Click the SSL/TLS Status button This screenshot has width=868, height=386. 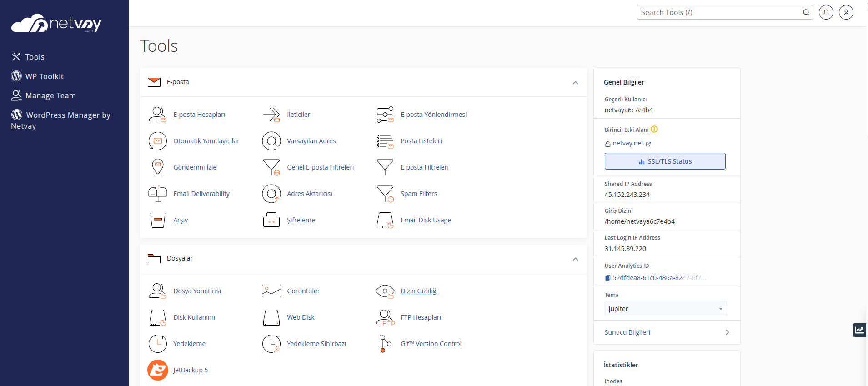tap(665, 161)
